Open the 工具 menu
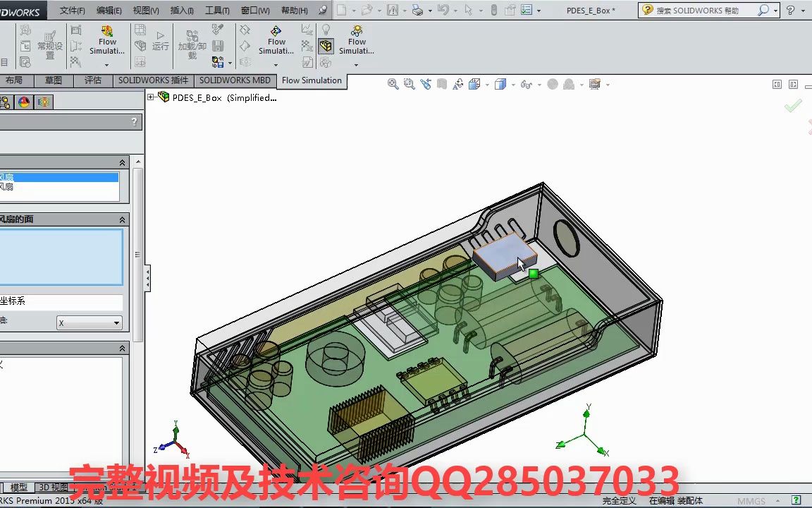 click(216, 10)
